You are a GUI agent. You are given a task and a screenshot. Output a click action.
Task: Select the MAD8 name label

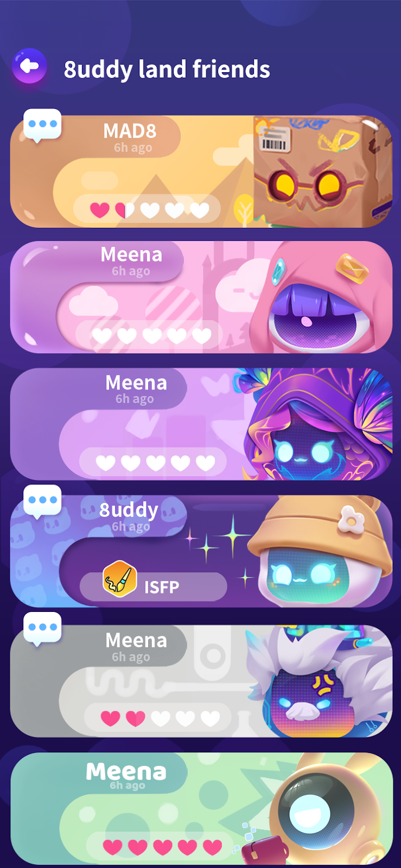click(130, 131)
